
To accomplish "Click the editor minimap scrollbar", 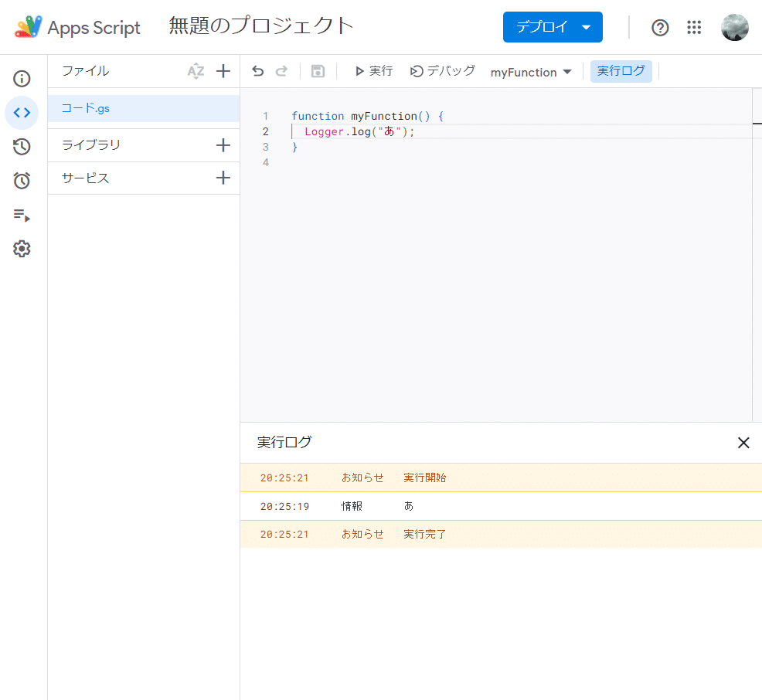I will (757, 254).
